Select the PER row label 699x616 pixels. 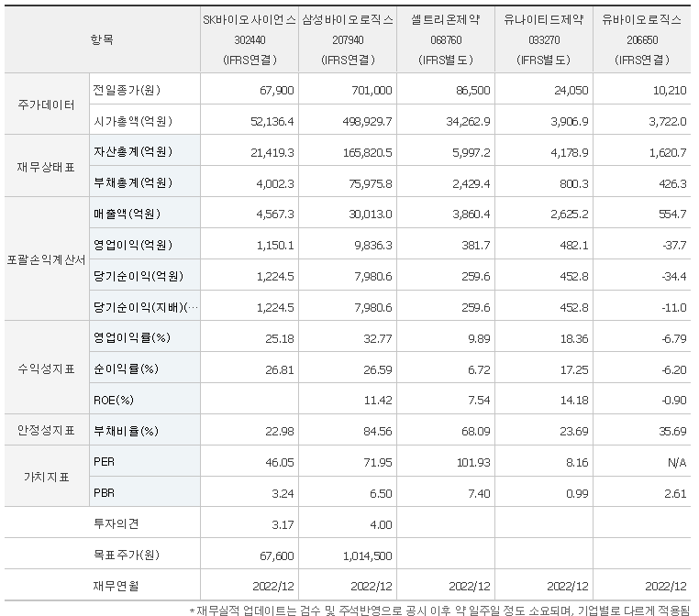pos(104,462)
